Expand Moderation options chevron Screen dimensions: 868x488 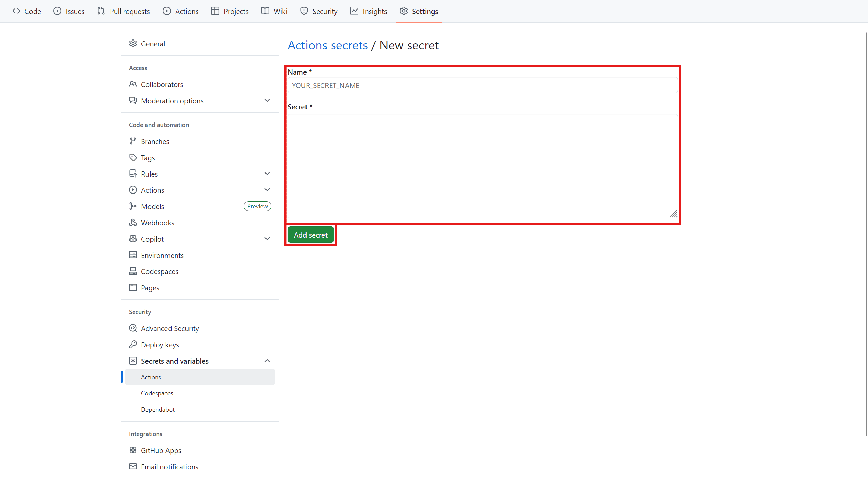[267, 100]
